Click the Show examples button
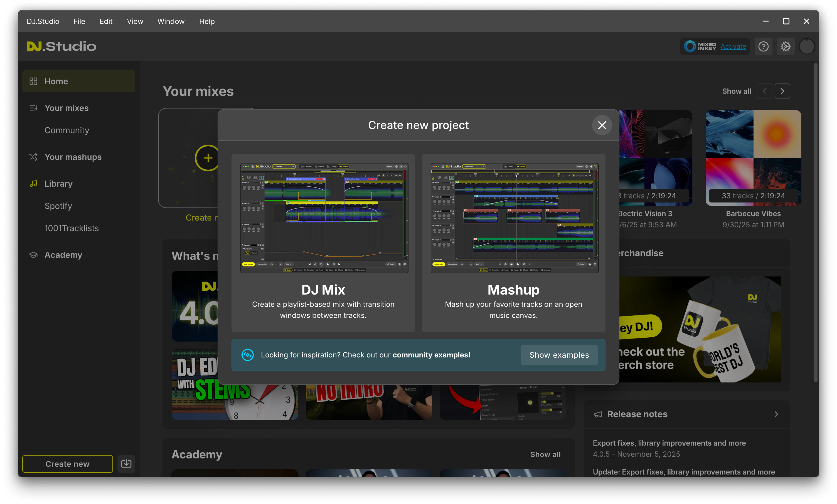The width and height of the screenshot is (837, 504). 559,355
